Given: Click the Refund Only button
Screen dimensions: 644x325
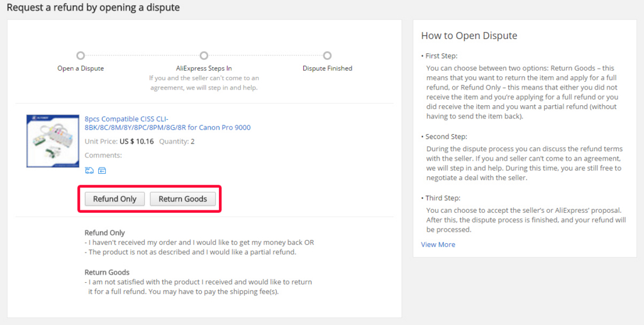Looking at the screenshot, I should point(114,198).
